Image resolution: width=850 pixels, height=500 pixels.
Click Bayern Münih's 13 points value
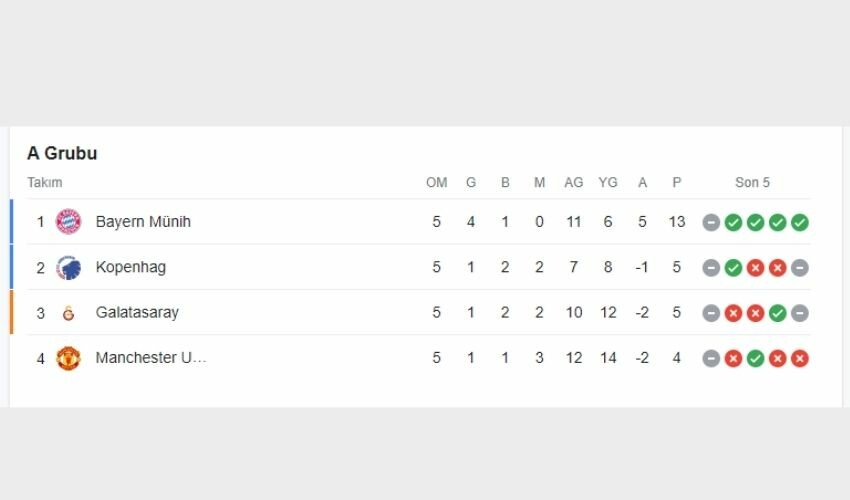pyautogui.click(x=677, y=222)
